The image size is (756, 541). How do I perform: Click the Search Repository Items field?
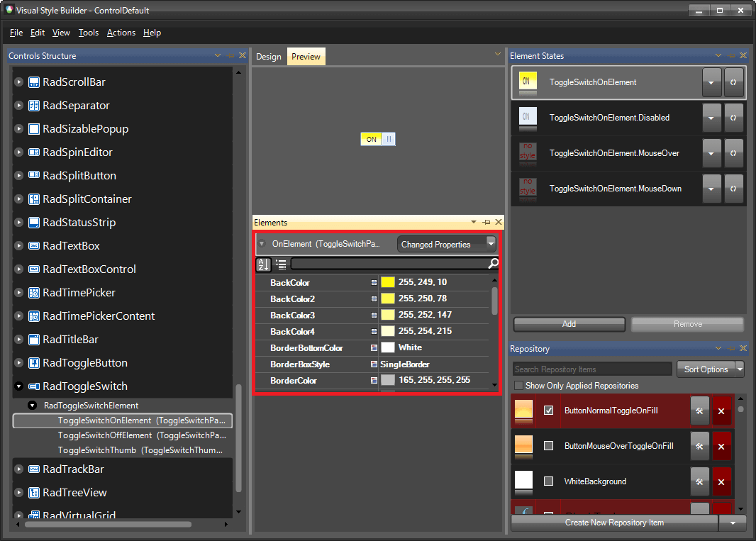coord(591,369)
